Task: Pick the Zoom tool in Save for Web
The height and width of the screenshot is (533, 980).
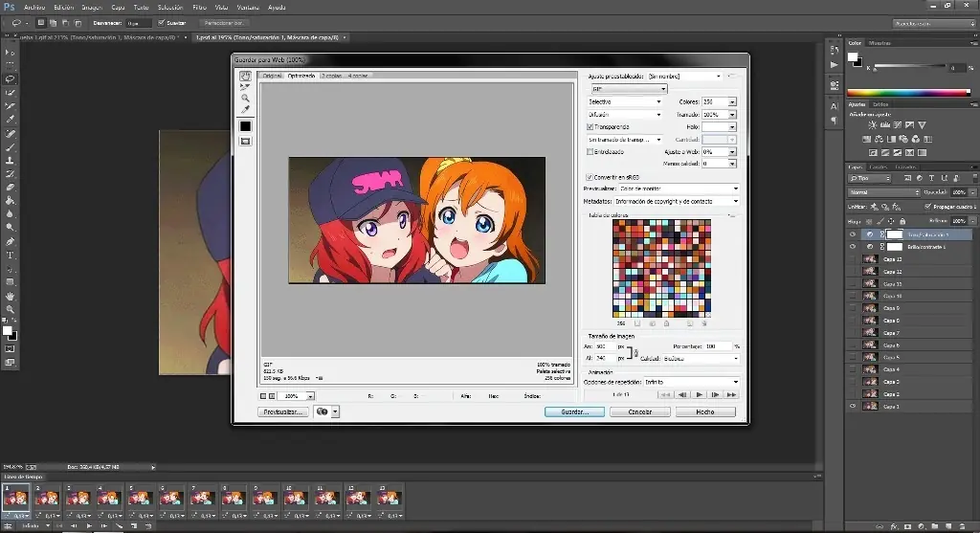Action: 245,98
